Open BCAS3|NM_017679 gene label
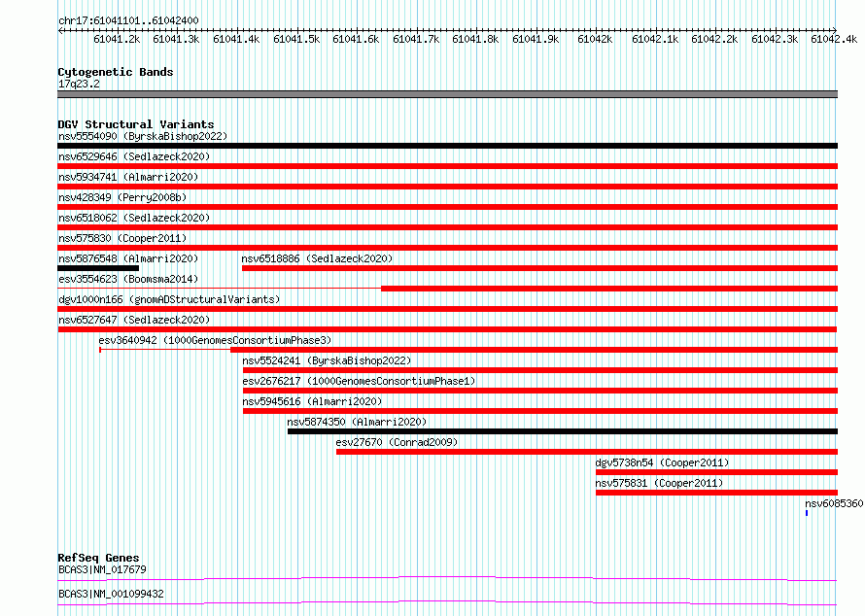The image size is (865, 616). 102,569
